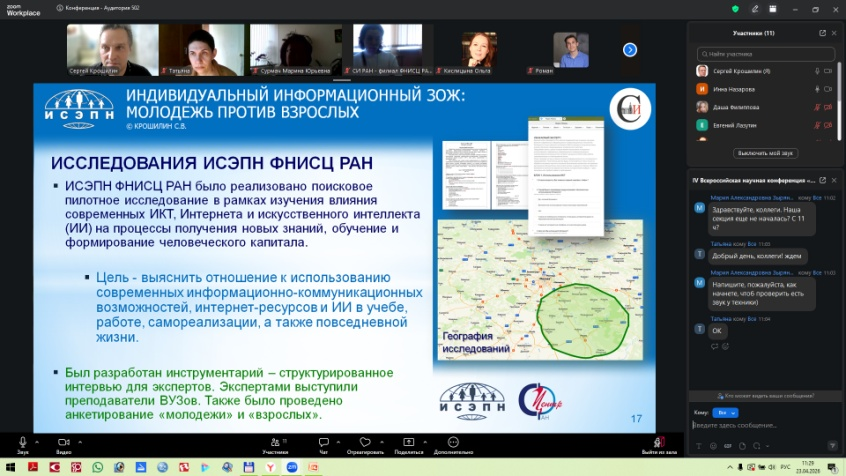Open Отреагировать reactions button

[x=365, y=445]
